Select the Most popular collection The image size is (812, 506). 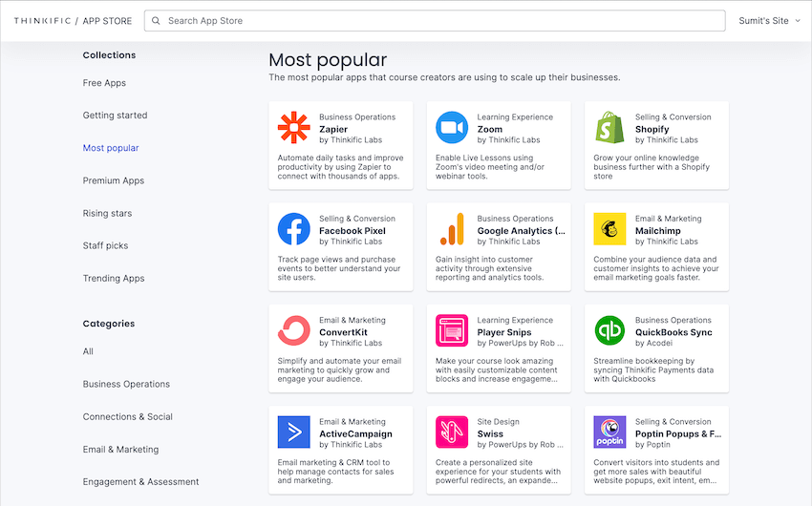coord(111,148)
